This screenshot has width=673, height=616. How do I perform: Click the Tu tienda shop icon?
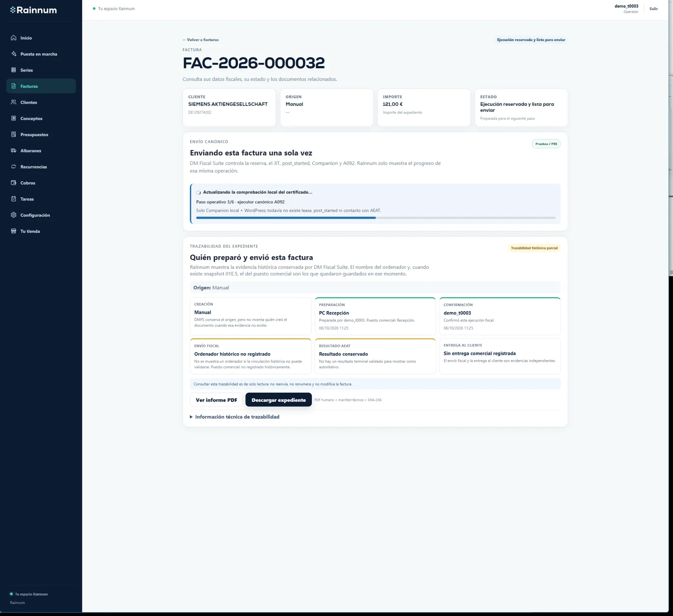tap(13, 231)
